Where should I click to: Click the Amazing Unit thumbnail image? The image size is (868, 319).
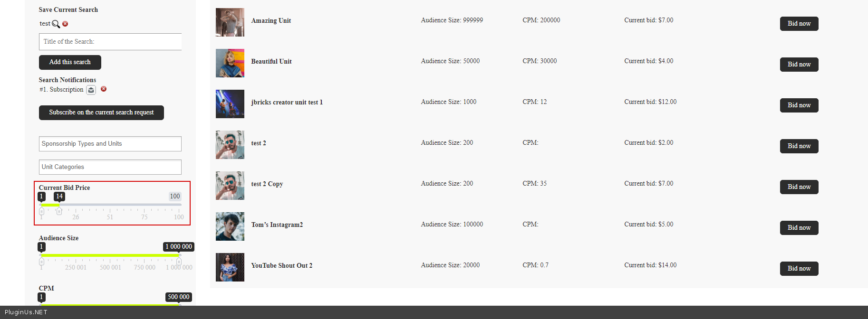(x=230, y=22)
